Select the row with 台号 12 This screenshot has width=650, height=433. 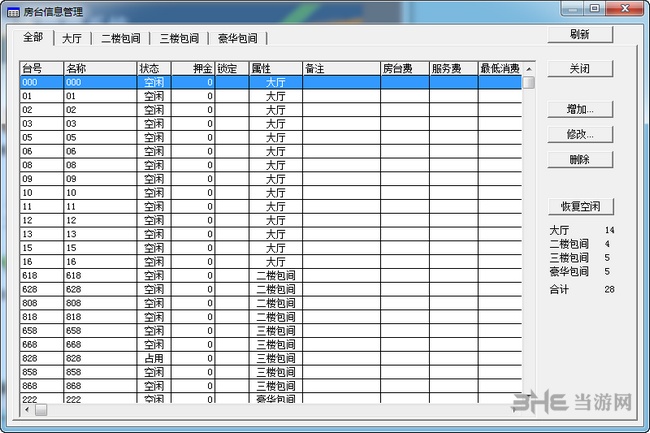click(271, 220)
